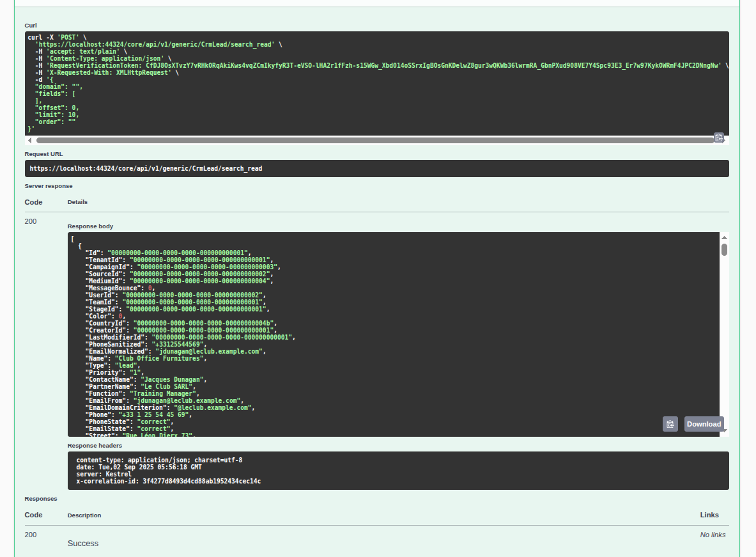756x557 pixels.
Task: Click the curl box left scroll arrow
Action: [30, 141]
